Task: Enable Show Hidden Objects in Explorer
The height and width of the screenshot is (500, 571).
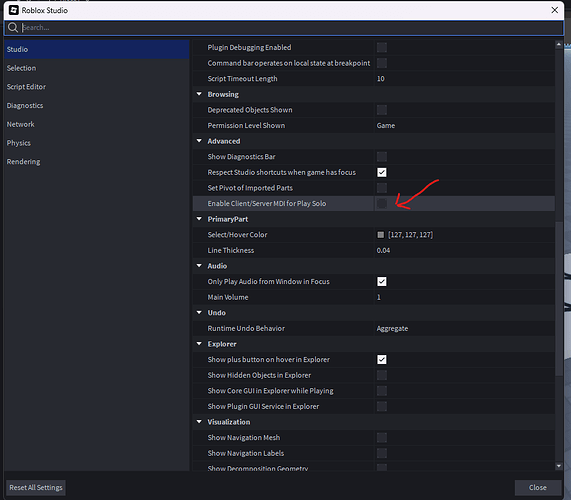Action: click(x=382, y=375)
